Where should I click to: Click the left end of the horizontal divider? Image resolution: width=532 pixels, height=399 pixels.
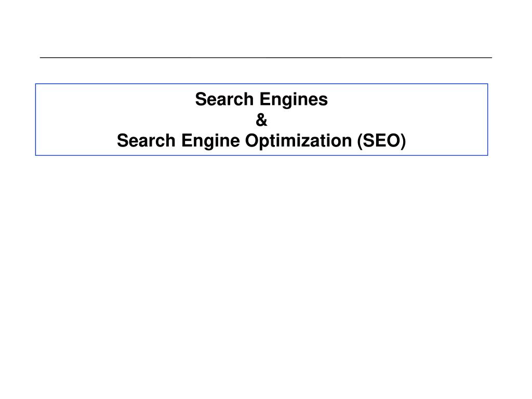coord(42,58)
